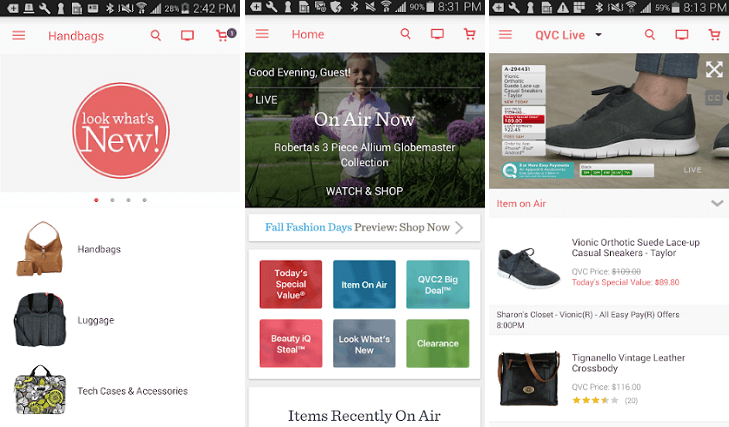Tap Tignanello crossbody bag thumbnail

click(x=529, y=378)
